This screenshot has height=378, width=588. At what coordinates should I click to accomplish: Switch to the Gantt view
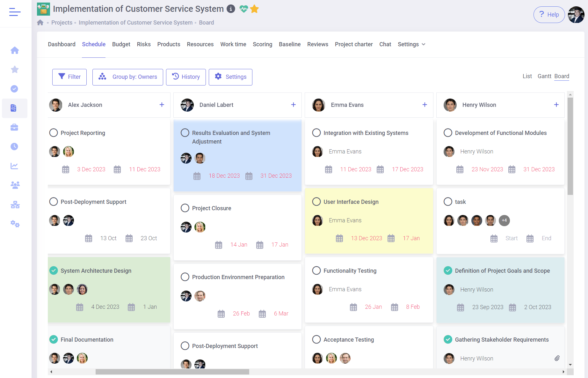tap(544, 76)
